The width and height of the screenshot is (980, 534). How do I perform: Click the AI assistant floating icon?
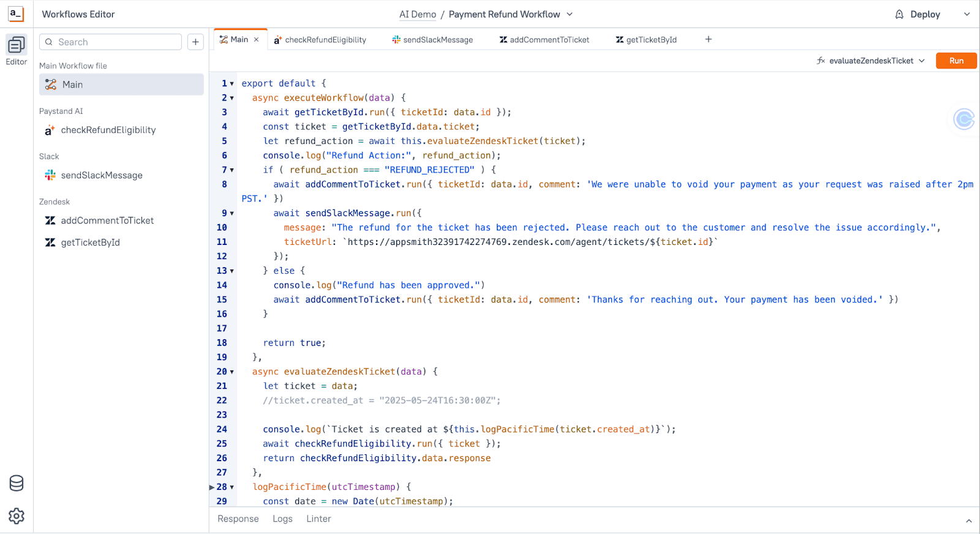click(x=963, y=119)
